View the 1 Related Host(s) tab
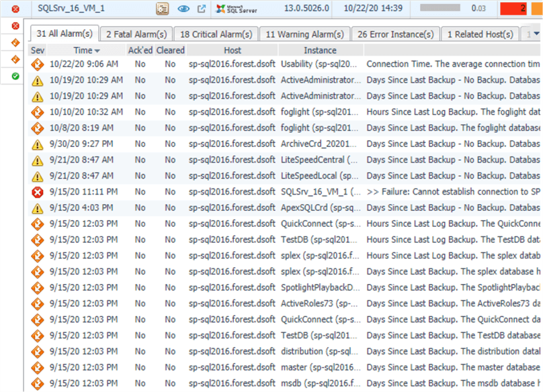 click(481, 34)
